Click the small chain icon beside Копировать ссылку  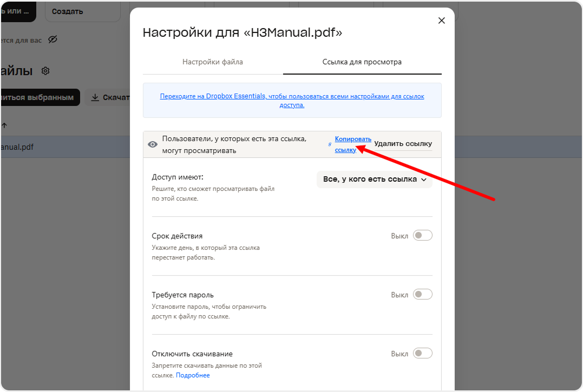330,144
